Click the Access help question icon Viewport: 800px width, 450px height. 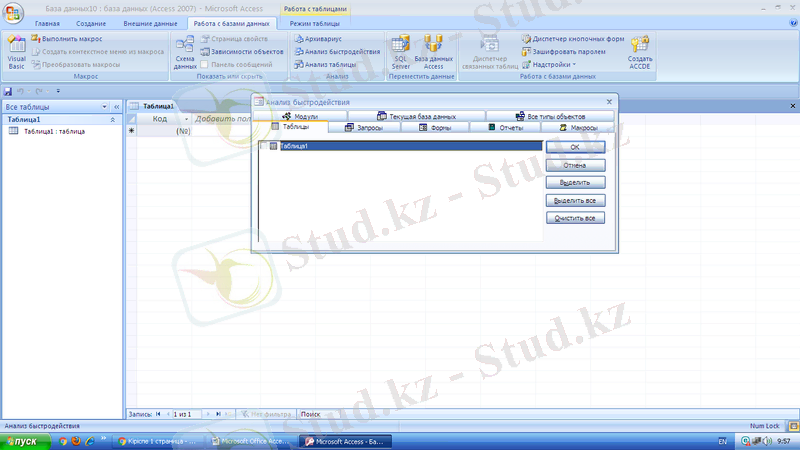793,23
